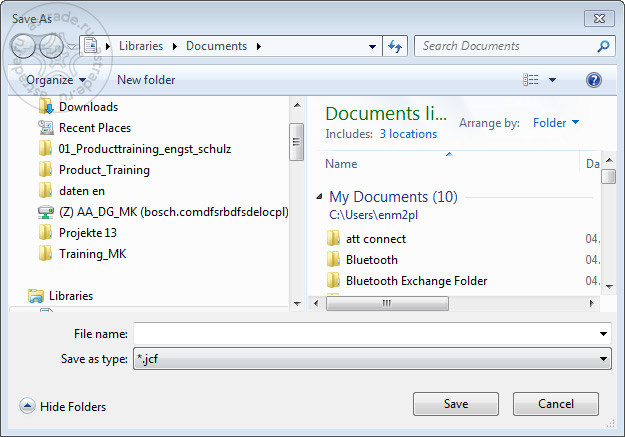Click New folder in the toolbar
This screenshot has width=625, height=437.
point(146,80)
